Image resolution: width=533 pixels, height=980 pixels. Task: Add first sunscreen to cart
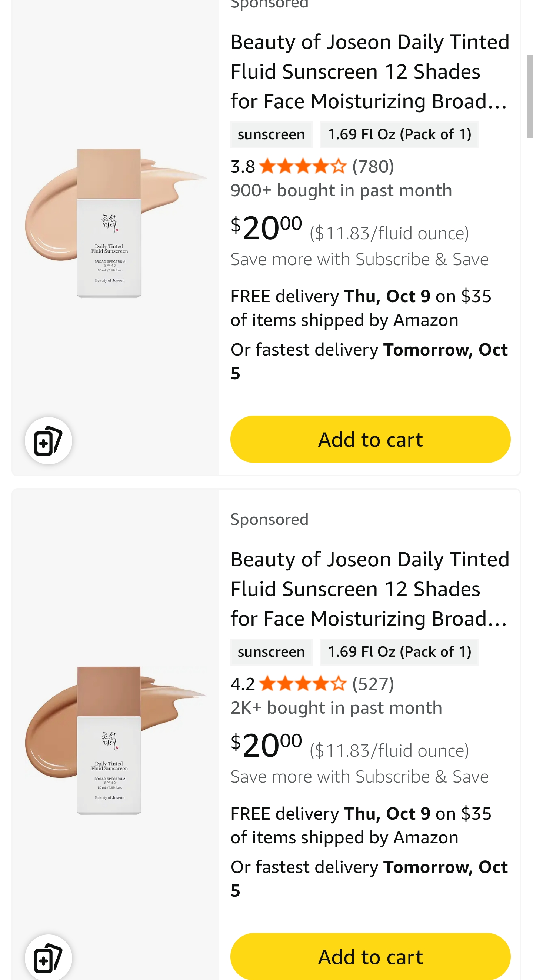click(370, 439)
